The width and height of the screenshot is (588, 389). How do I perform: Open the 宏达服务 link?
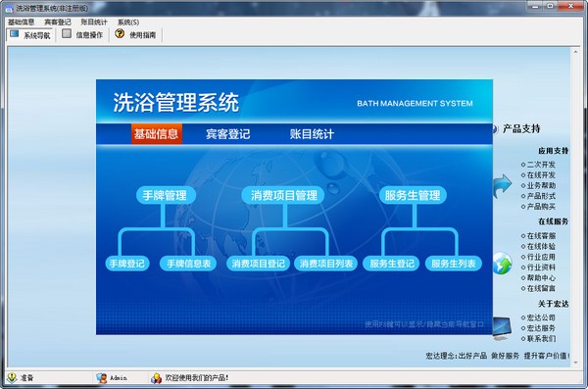(541, 328)
